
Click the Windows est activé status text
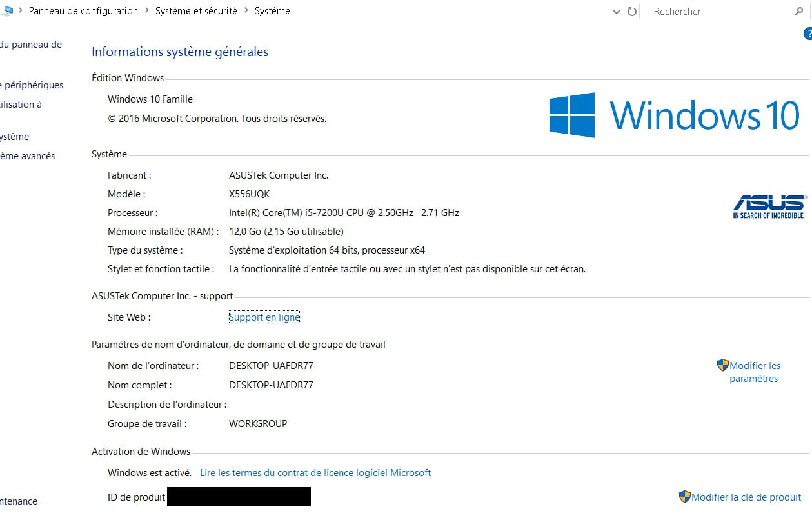[150, 473]
